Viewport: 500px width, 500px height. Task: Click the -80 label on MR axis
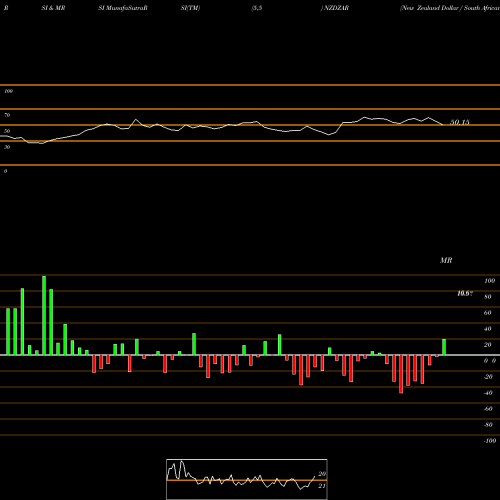tap(488, 425)
